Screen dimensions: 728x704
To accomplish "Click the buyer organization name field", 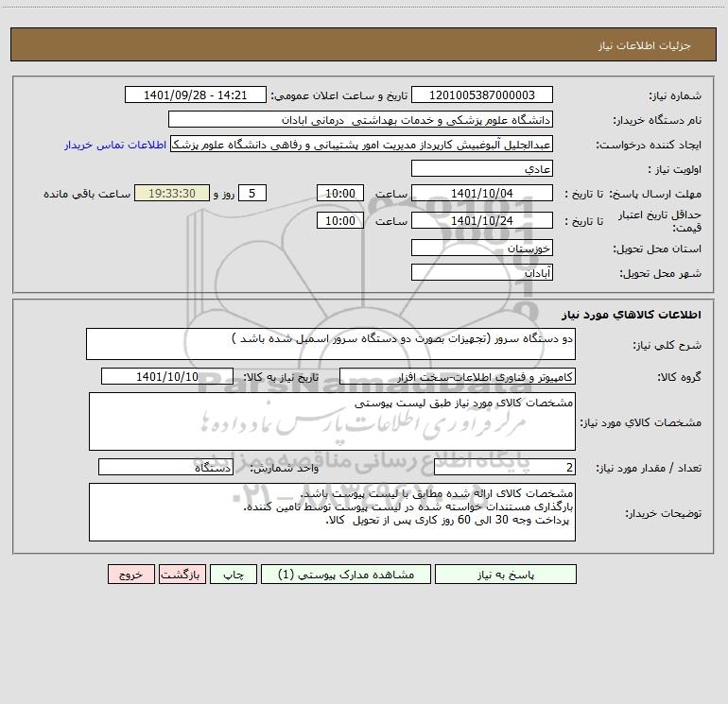I will coord(360,119).
